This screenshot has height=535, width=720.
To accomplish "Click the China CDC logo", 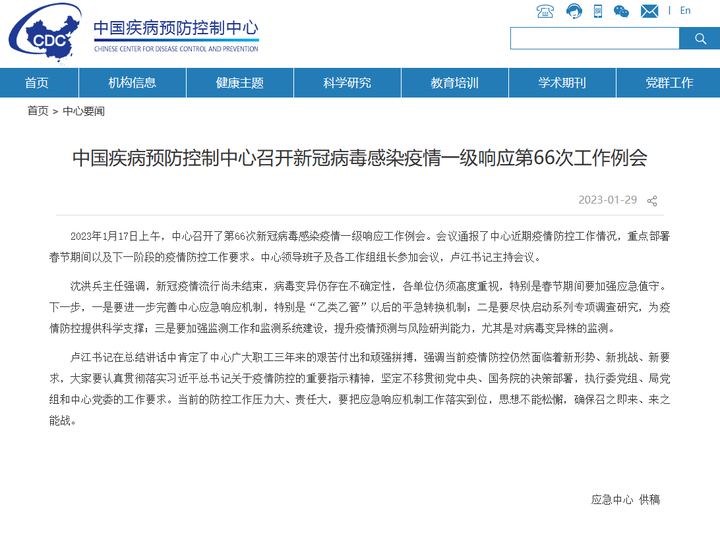I will click(x=45, y=32).
